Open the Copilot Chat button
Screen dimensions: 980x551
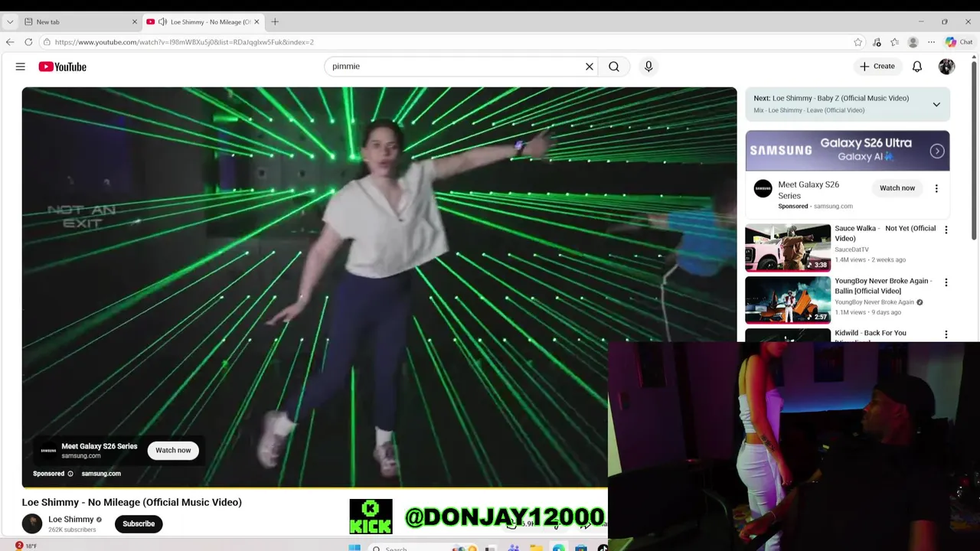959,42
